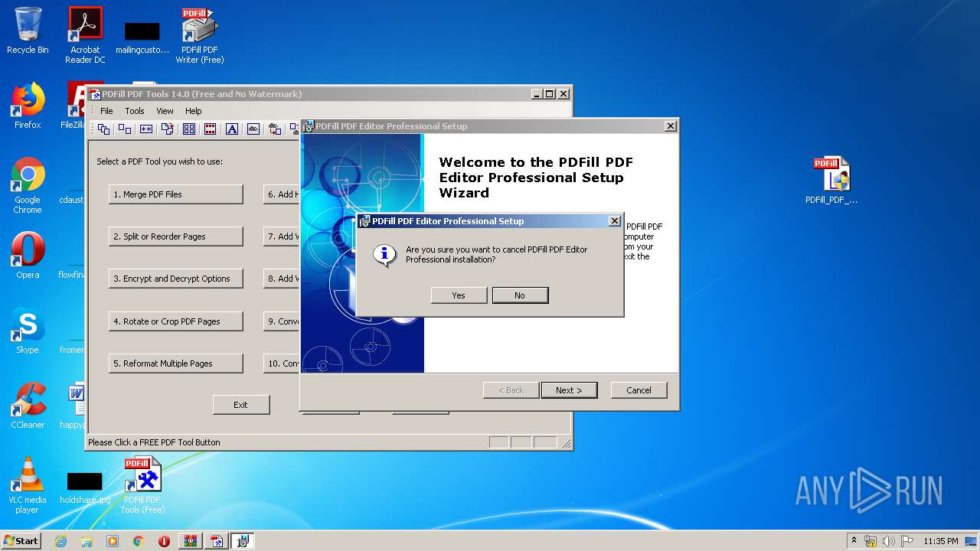Click the Merge PDF toolbar icon
The width and height of the screenshot is (980, 551).
point(103,129)
